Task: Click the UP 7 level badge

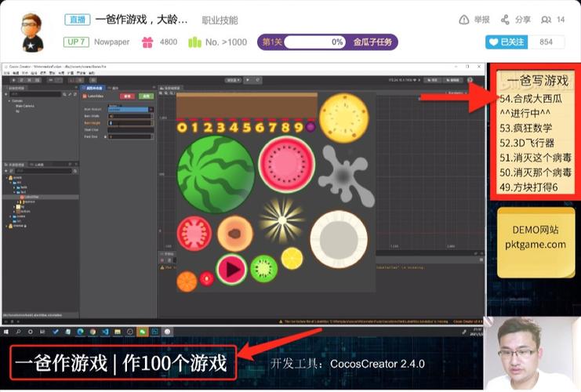Action: tap(76, 42)
